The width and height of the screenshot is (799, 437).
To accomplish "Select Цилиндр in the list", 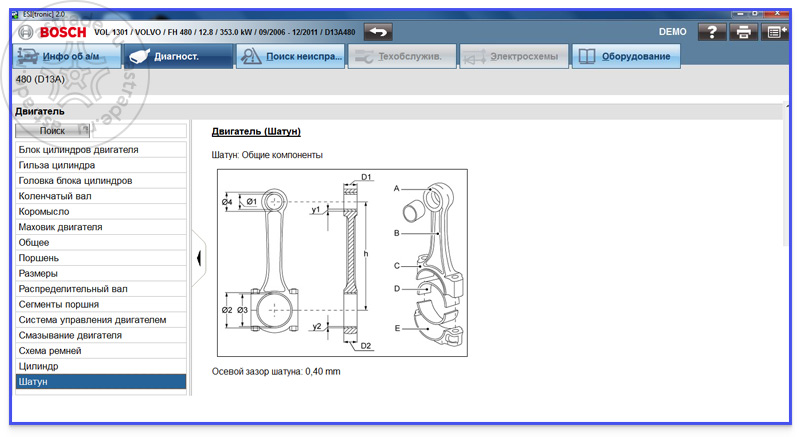I will click(101, 366).
